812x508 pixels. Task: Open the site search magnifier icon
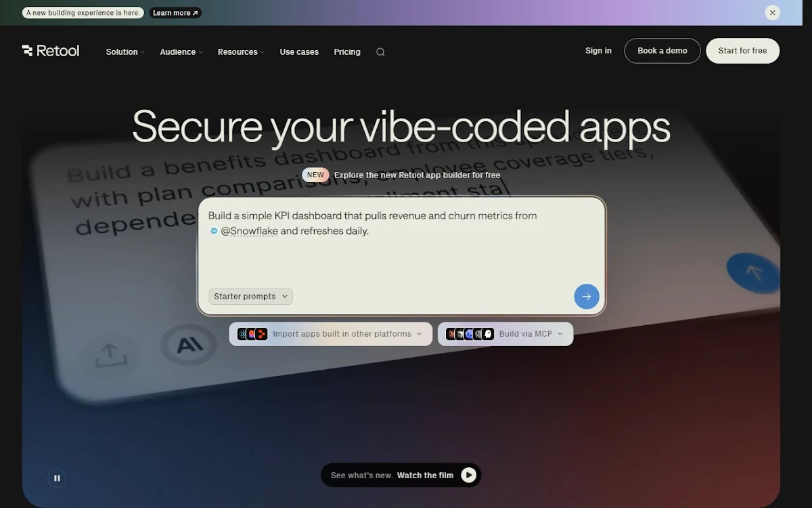coord(380,52)
